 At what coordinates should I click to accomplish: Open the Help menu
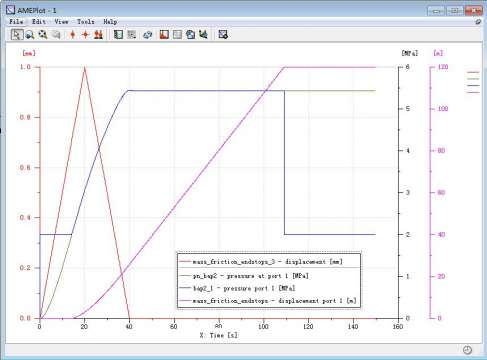(110, 22)
